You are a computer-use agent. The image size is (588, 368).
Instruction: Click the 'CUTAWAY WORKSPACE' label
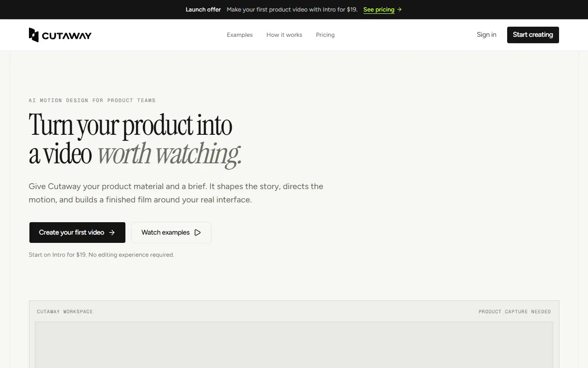click(x=65, y=312)
